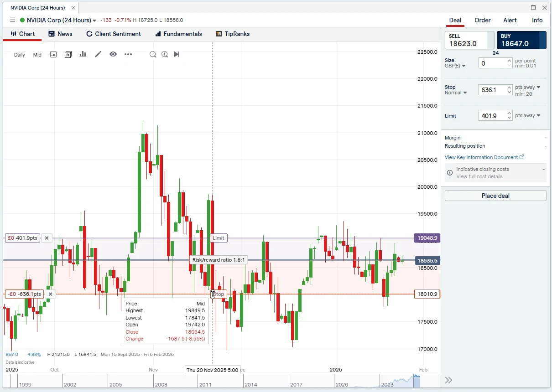Select the pencil drawing tool

tap(98, 54)
